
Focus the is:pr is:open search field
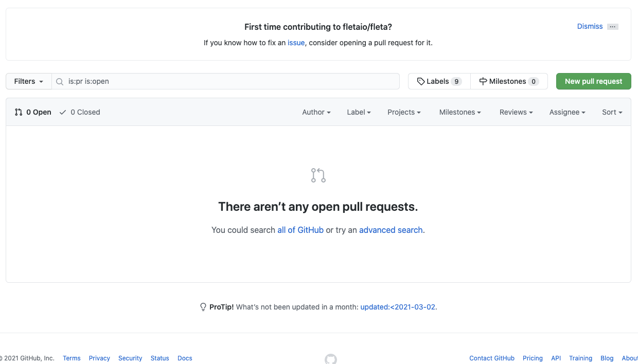coord(225,81)
